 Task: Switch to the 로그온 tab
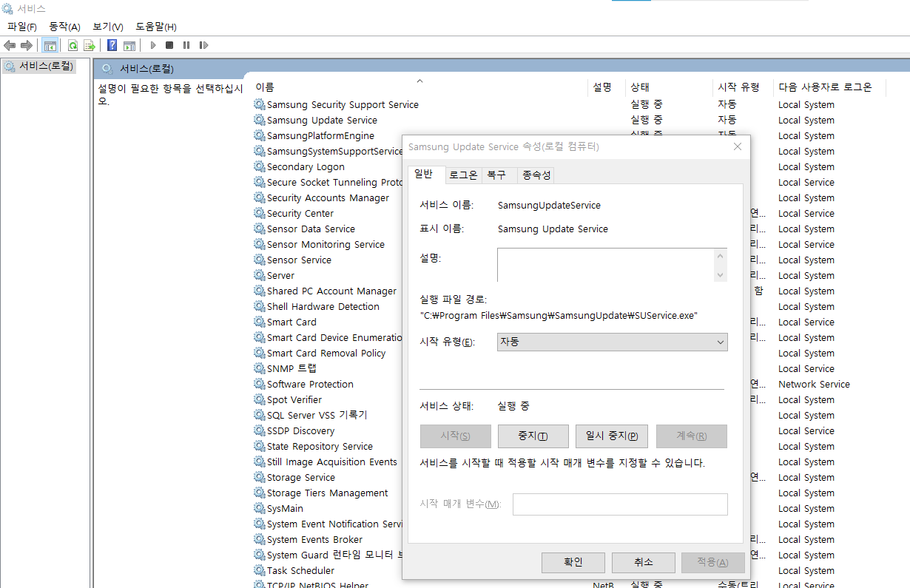tap(463, 175)
